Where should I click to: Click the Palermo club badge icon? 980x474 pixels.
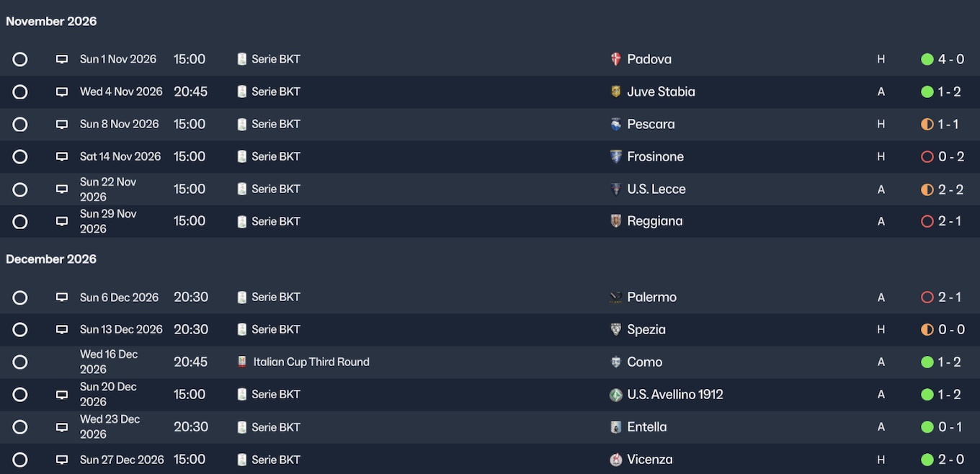615,297
